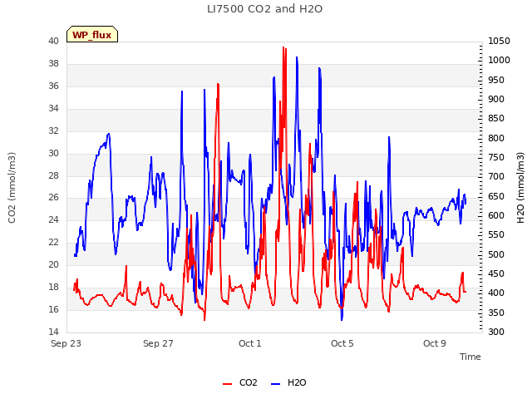Click the 24 value on CO2 axis
532x399 pixels.
click(53, 219)
